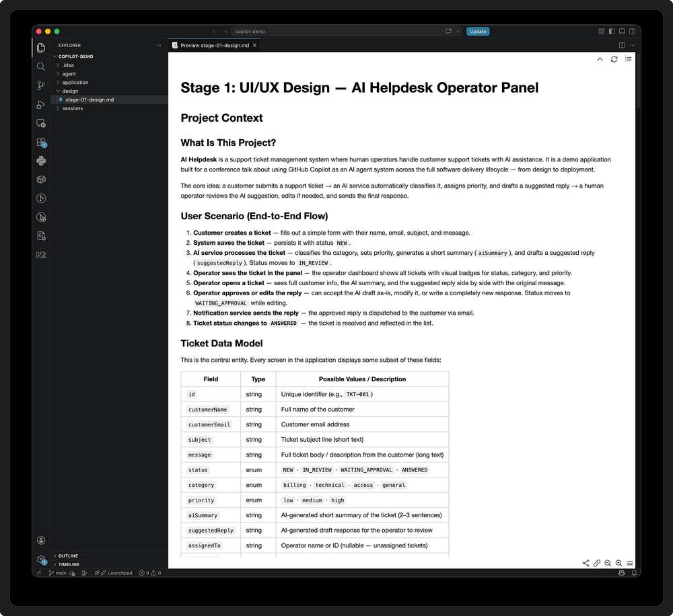Click the branch graph icon in status bar

(x=84, y=573)
